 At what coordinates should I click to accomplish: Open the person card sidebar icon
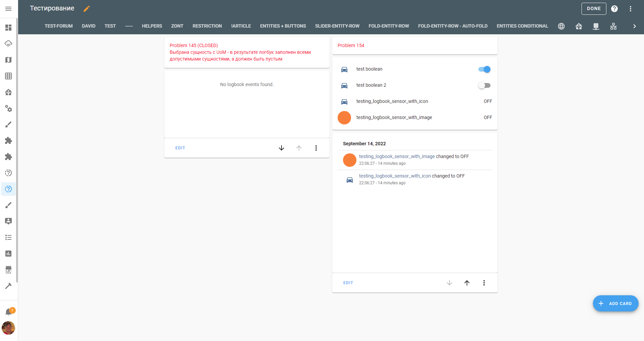point(8,221)
